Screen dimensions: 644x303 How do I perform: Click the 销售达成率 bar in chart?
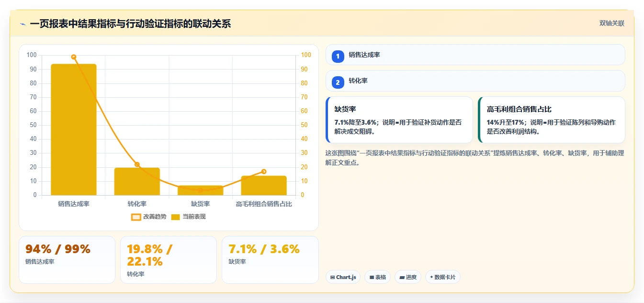74,129
